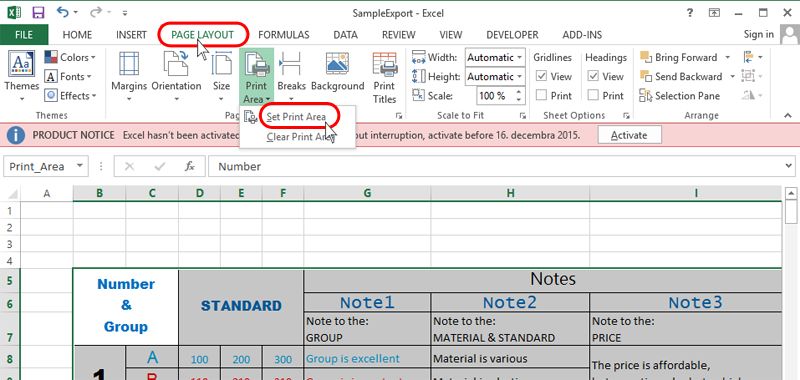This screenshot has height=380, width=800.
Task: Enable Headings Print checkbox
Action: click(x=593, y=95)
